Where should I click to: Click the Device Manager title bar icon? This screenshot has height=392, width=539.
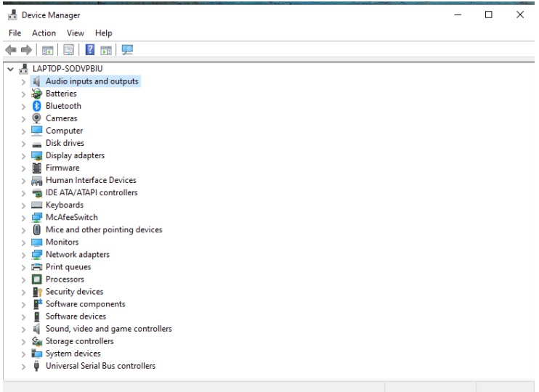pyautogui.click(x=13, y=15)
